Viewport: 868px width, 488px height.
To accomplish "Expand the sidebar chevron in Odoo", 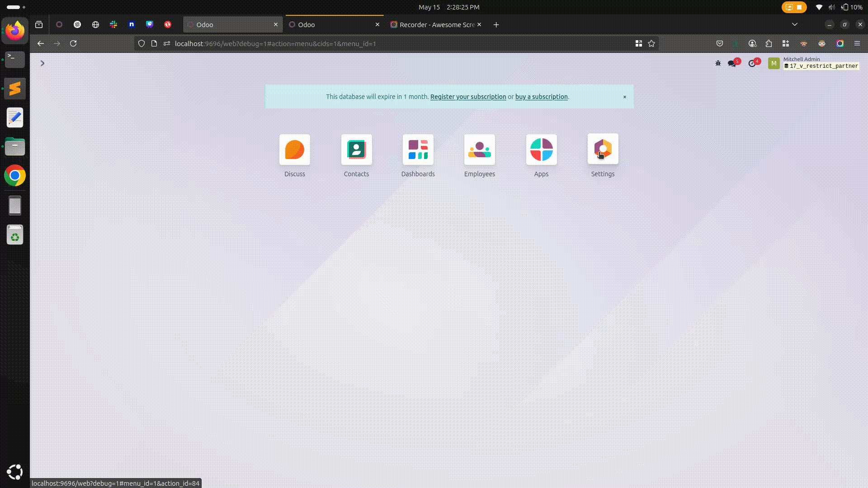I will point(42,63).
